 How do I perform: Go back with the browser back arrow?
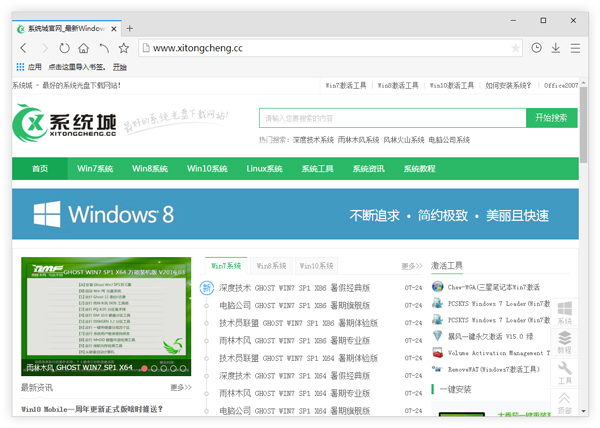[x=24, y=48]
